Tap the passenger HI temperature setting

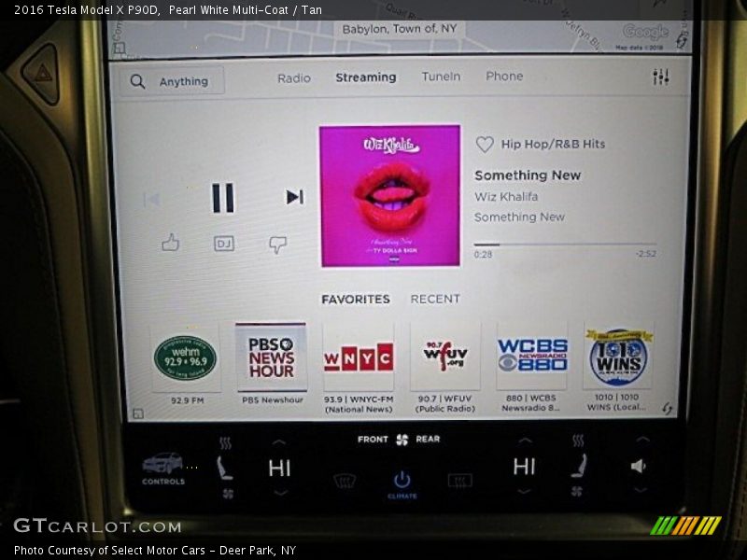[524, 466]
